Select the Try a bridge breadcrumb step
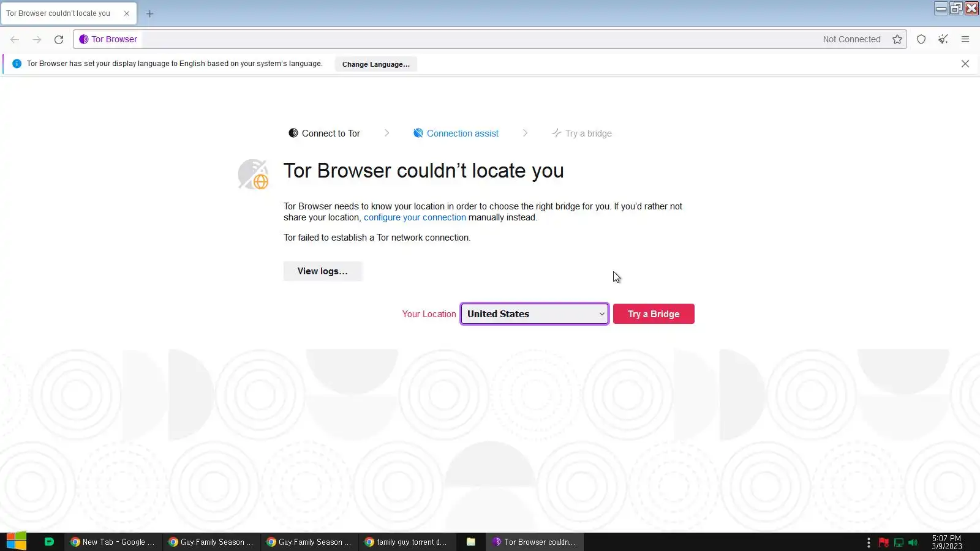Screen dimensions: 980x551 (x=582, y=133)
